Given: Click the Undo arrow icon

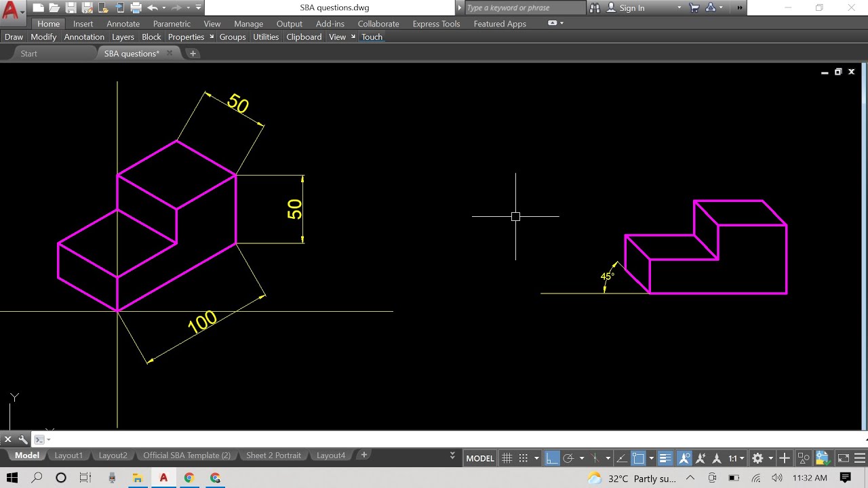Looking at the screenshot, I should pos(152,8).
